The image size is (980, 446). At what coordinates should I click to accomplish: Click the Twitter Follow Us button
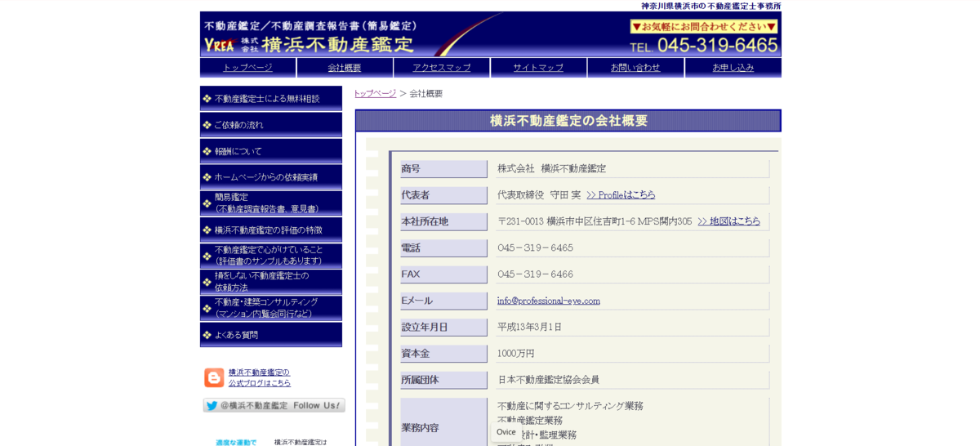pos(274,405)
